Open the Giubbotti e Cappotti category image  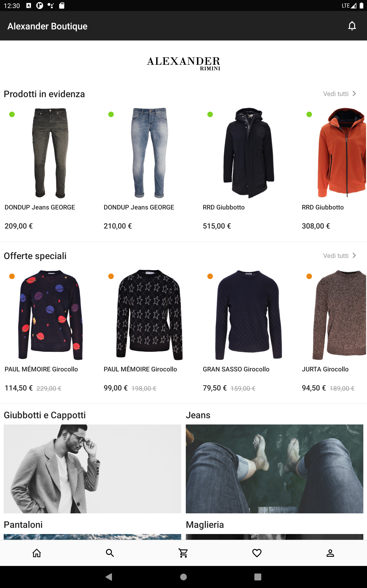click(x=92, y=469)
